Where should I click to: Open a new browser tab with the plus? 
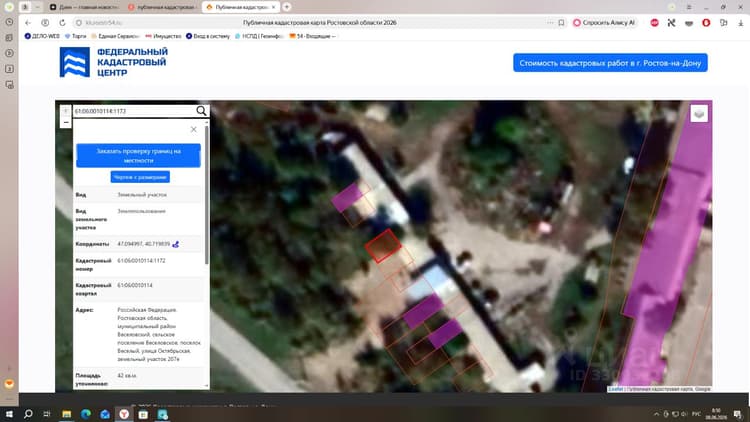pos(287,7)
